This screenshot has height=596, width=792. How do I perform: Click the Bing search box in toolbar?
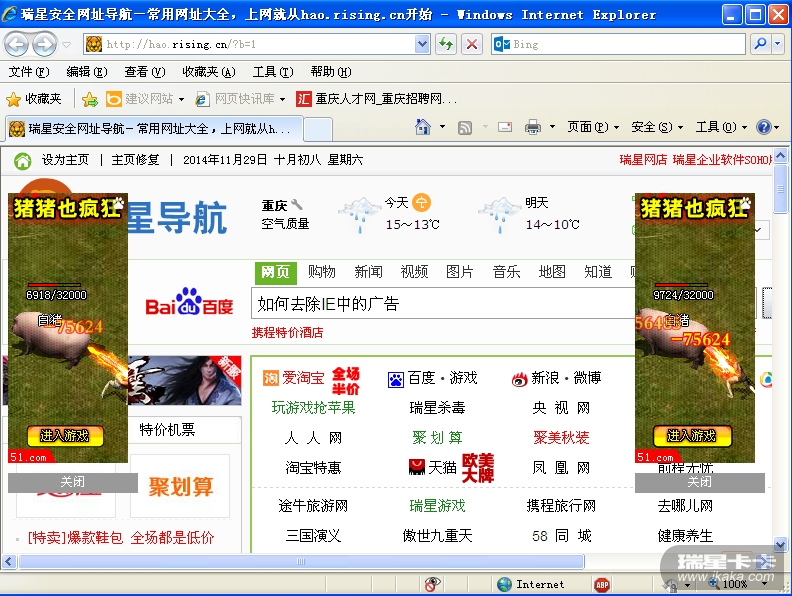618,44
